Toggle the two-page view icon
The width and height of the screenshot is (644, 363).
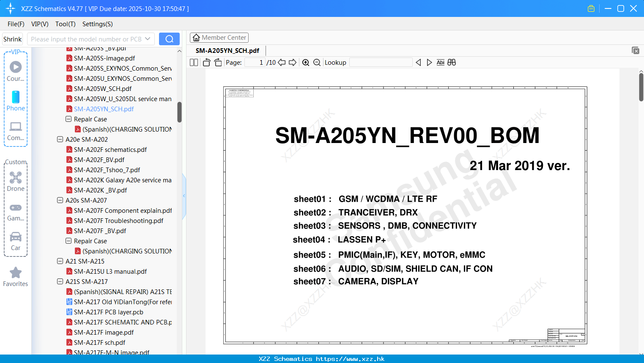pyautogui.click(x=194, y=63)
